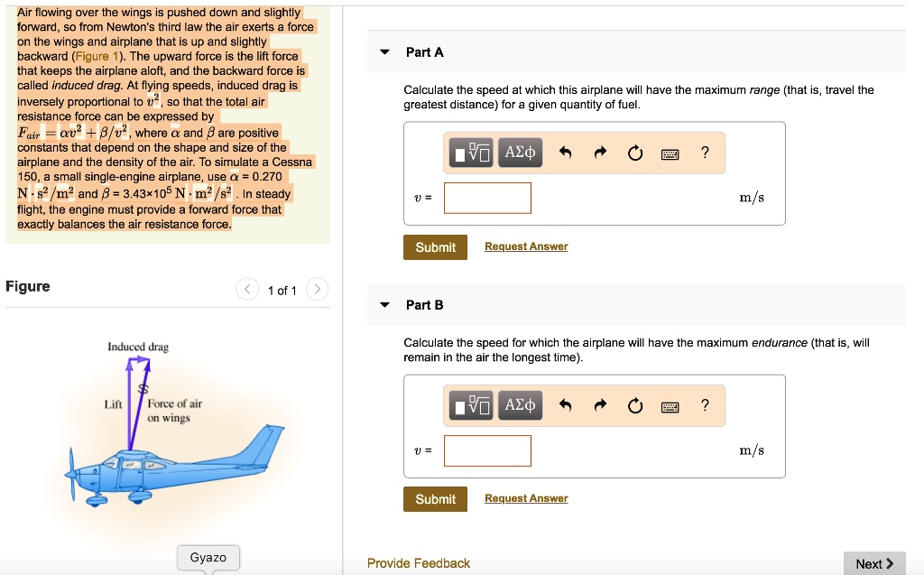The width and height of the screenshot is (924, 575).
Task: Open Greek symbols palette in Part A
Action: pyautogui.click(x=520, y=153)
